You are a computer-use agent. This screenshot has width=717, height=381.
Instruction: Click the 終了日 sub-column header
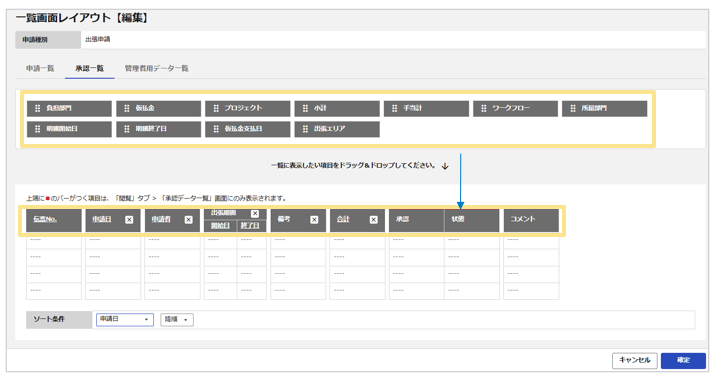click(x=251, y=225)
